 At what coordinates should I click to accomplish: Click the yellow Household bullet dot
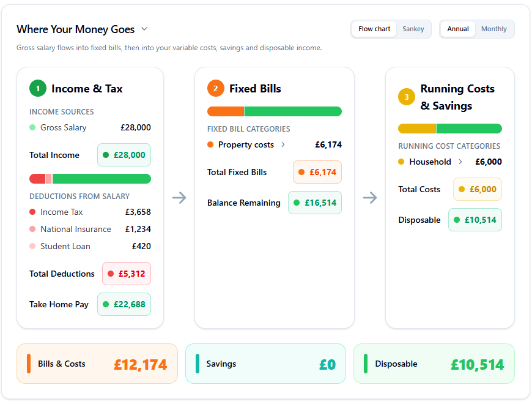pos(401,162)
